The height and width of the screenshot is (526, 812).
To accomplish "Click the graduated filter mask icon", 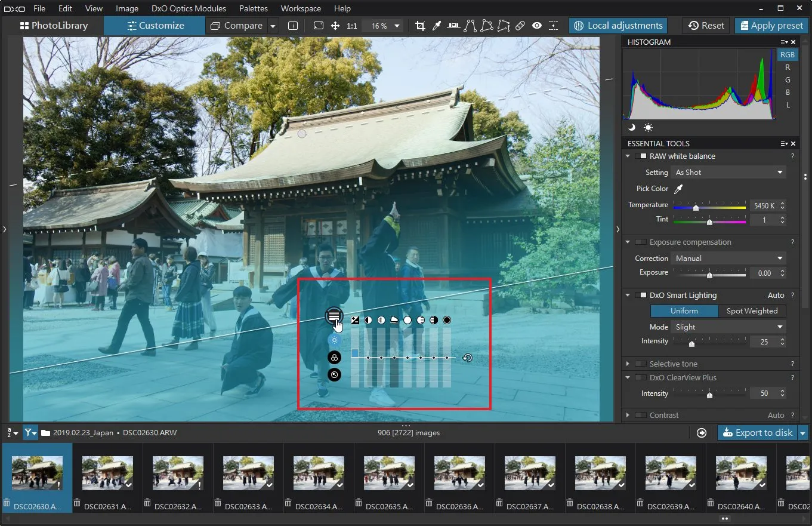I will 334,316.
